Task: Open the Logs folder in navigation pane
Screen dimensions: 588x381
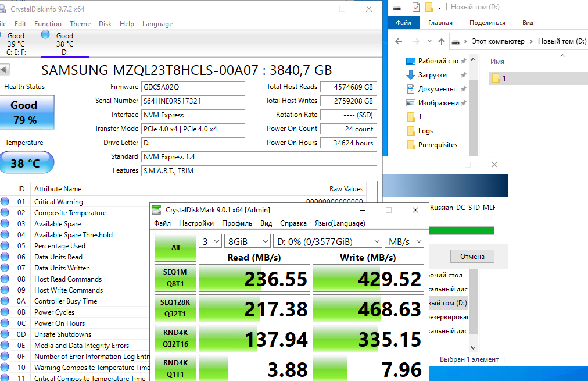Action: (x=425, y=131)
